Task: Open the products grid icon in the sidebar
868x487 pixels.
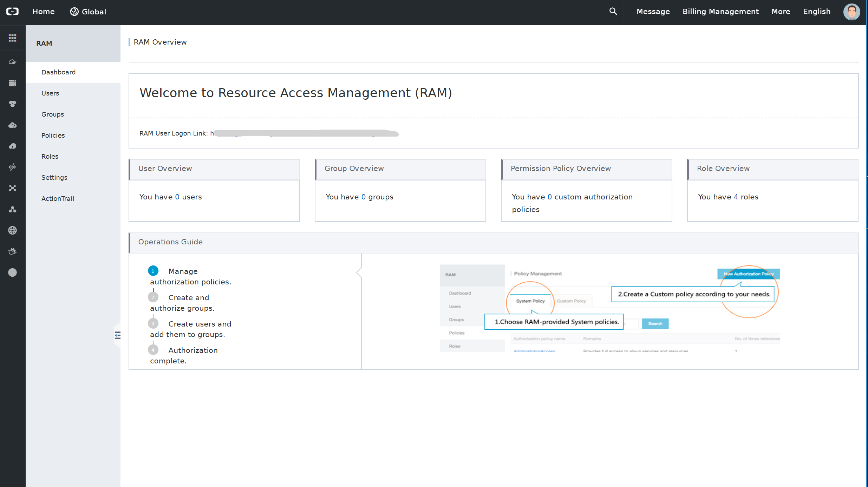Action: click(13, 38)
